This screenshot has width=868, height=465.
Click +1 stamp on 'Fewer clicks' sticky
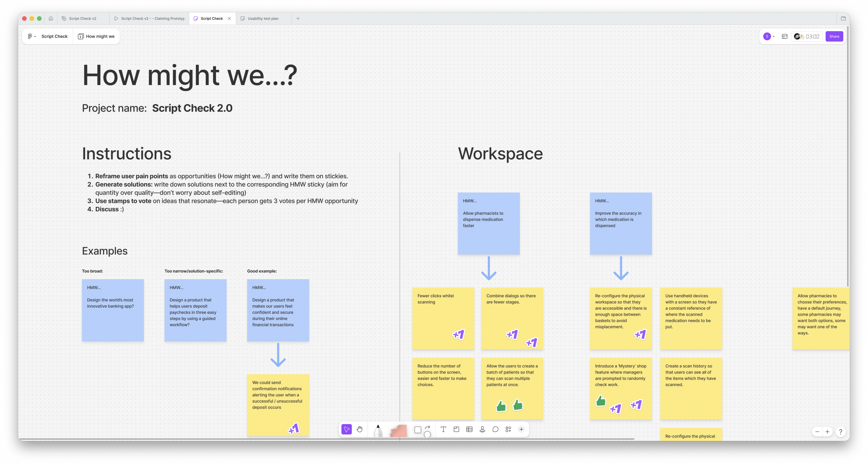(458, 335)
